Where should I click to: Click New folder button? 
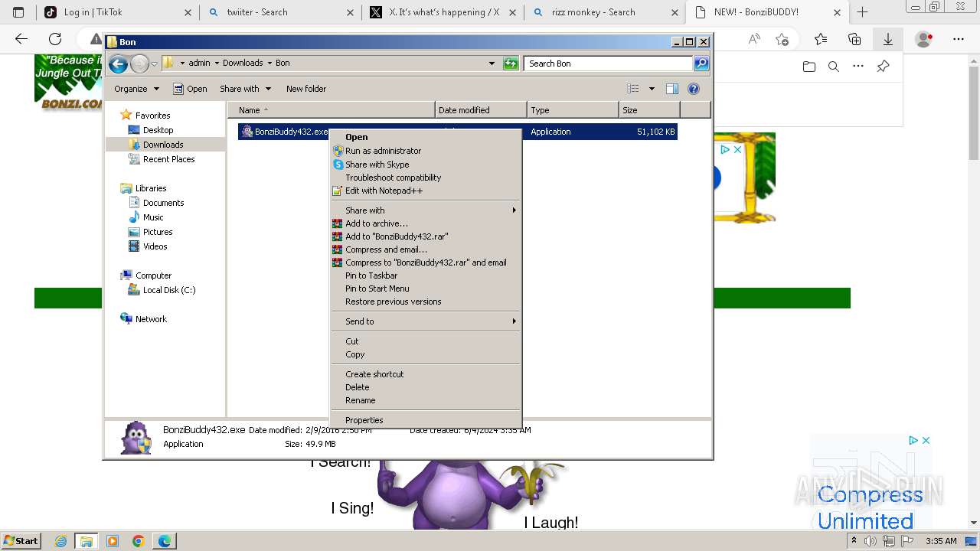click(306, 89)
